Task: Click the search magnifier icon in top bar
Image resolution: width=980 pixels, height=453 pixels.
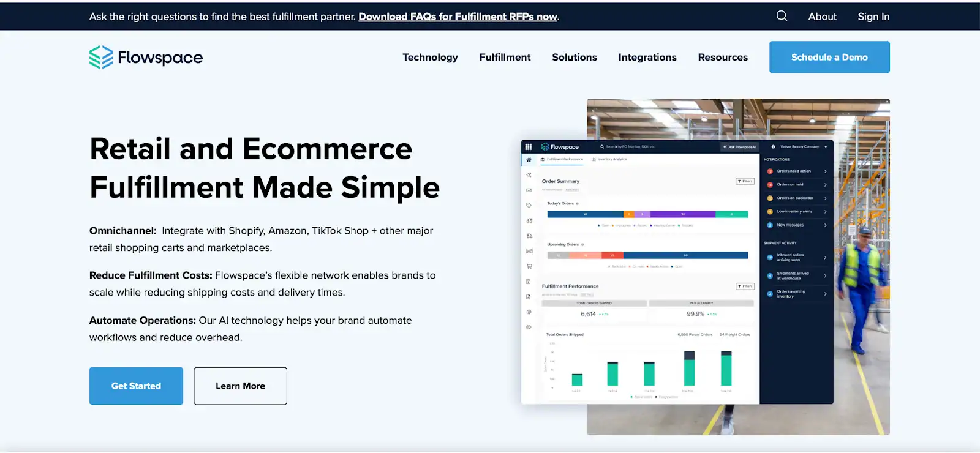Action: (782, 16)
